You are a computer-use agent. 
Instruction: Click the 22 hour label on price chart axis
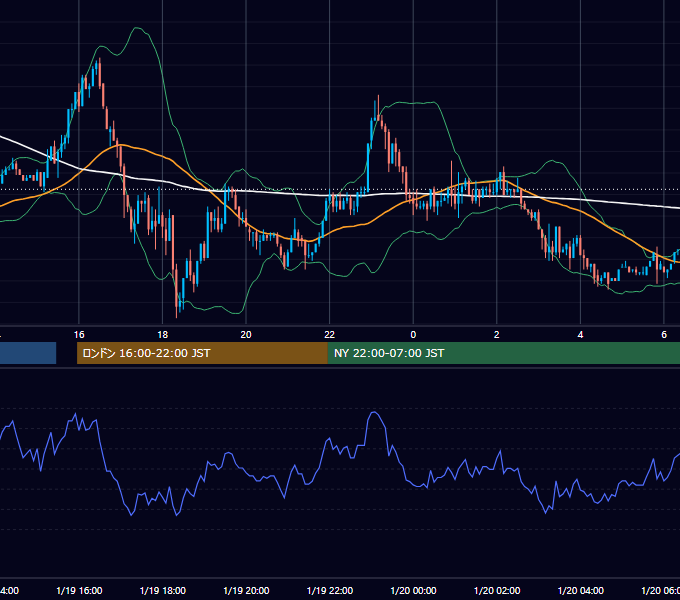tap(330, 335)
